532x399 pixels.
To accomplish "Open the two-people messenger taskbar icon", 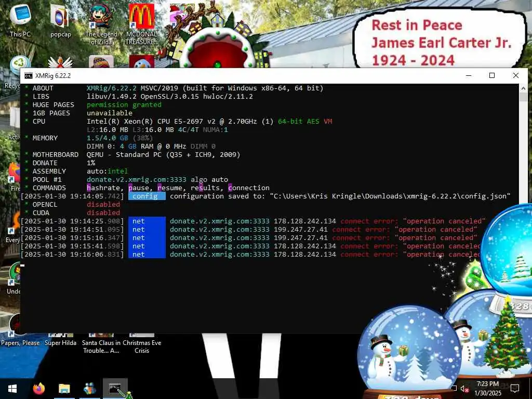I will pyautogui.click(x=89, y=389).
